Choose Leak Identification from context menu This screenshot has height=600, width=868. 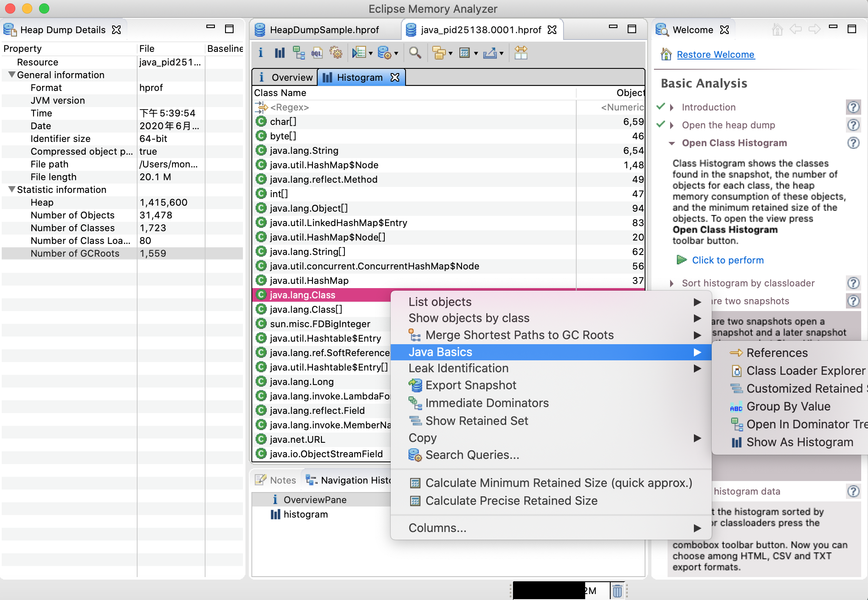pos(459,368)
